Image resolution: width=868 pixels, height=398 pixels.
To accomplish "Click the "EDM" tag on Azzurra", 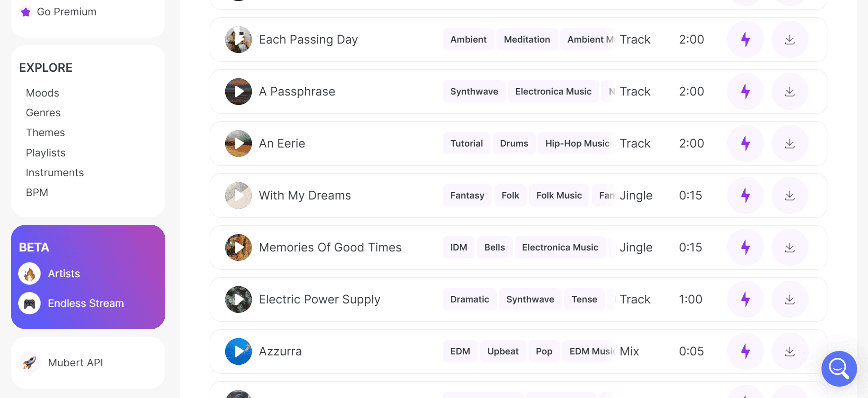I will 460,351.
